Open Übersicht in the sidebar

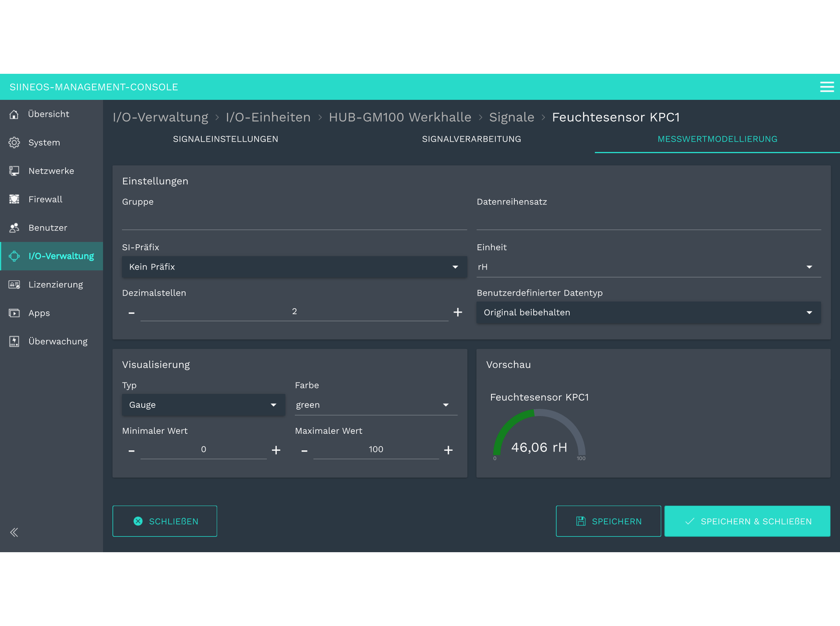pyautogui.click(x=51, y=114)
